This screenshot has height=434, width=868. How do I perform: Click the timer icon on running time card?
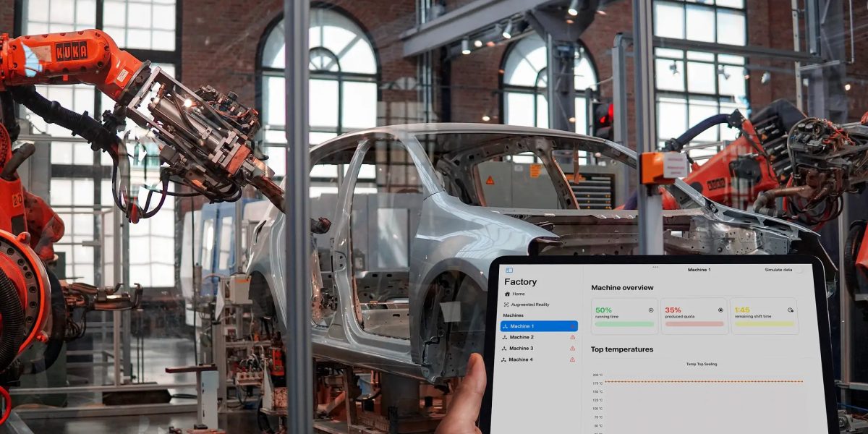[x=650, y=310]
